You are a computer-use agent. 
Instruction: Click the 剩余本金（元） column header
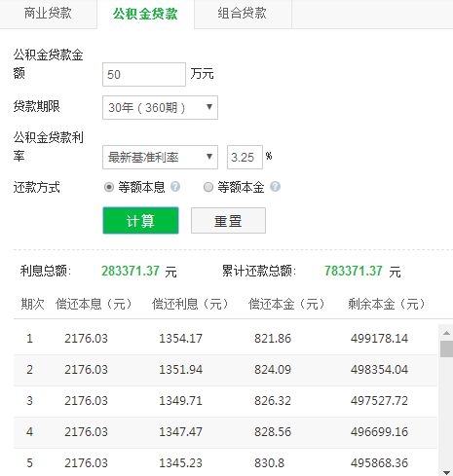pos(386,304)
